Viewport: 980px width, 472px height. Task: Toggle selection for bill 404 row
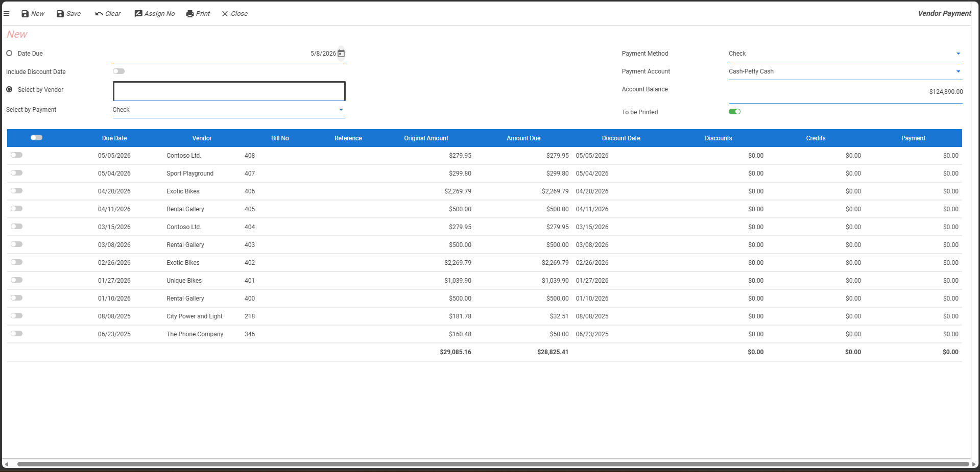(16, 227)
